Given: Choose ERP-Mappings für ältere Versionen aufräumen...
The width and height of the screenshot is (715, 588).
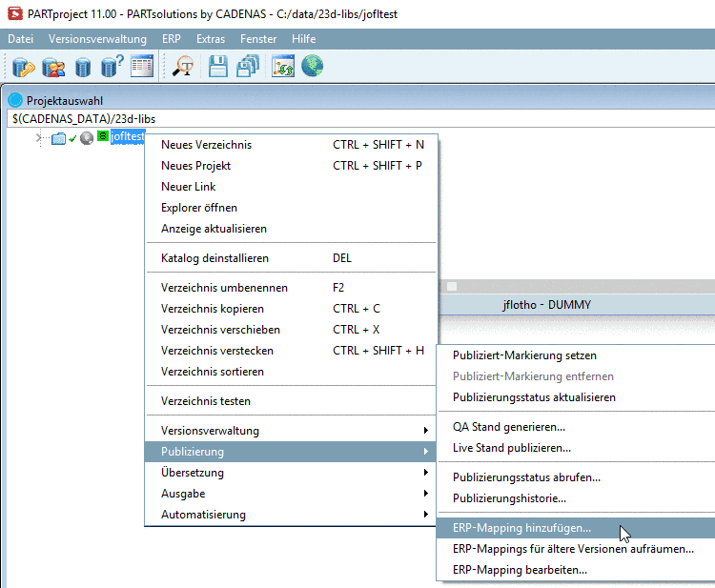Looking at the screenshot, I should 577,549.
